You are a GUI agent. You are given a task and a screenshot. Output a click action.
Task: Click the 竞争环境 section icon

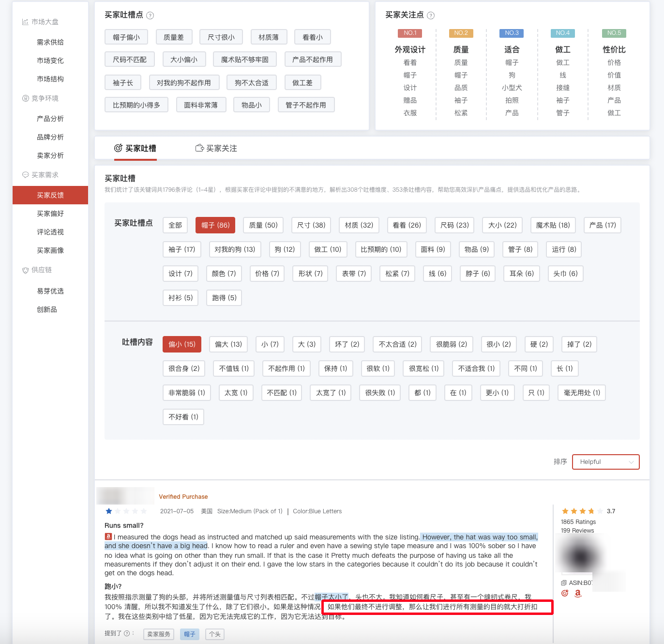coord(26,98)
